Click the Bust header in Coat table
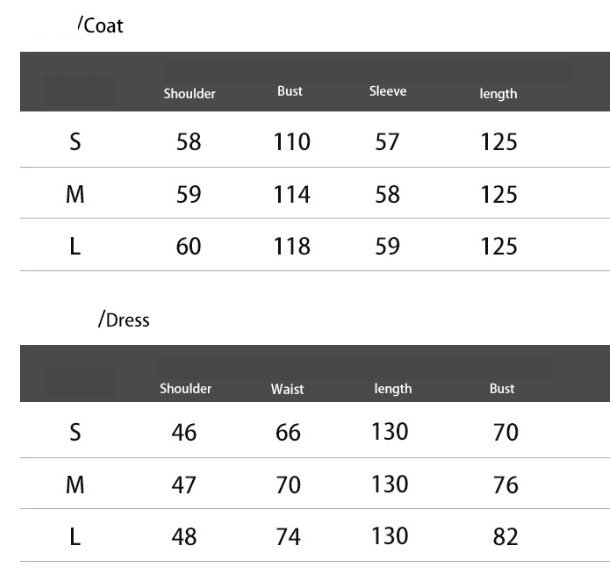Image resolution: width=610 pixels, height=573 pixels. click(x=290, y=93)
